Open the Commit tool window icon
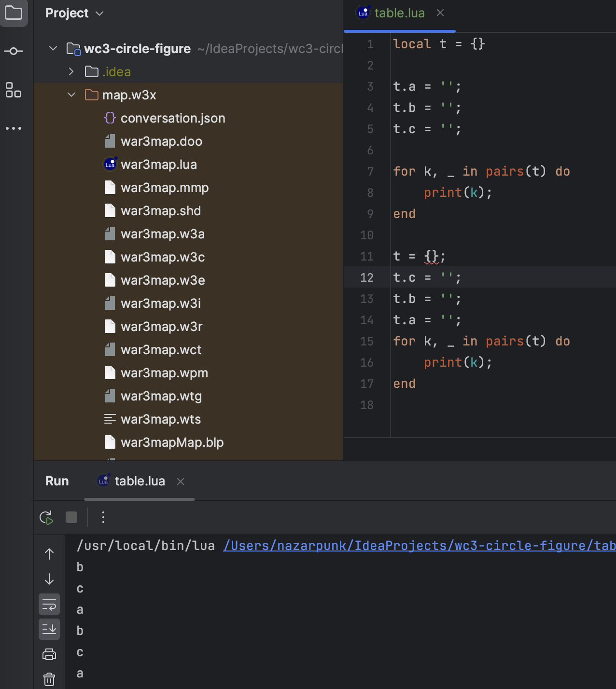 tap(14, 51)
